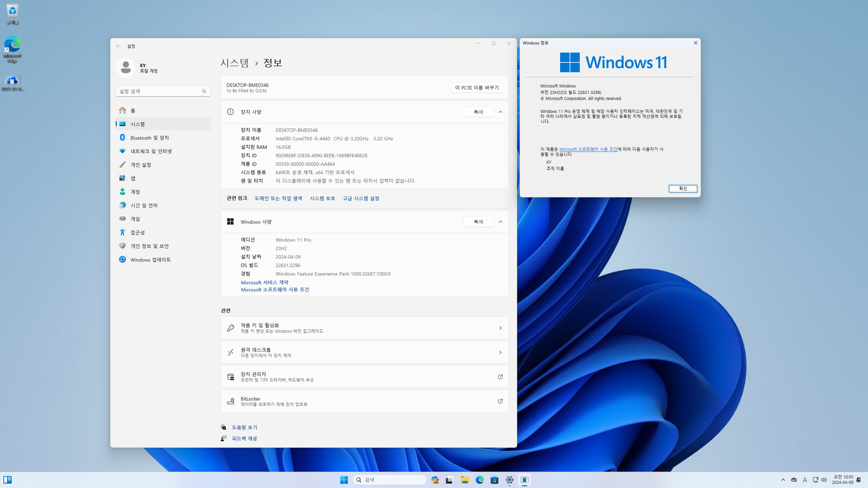The image size is (868, 488).
Task: Click the winver app taskbar icon
Action: coord(525,480)
